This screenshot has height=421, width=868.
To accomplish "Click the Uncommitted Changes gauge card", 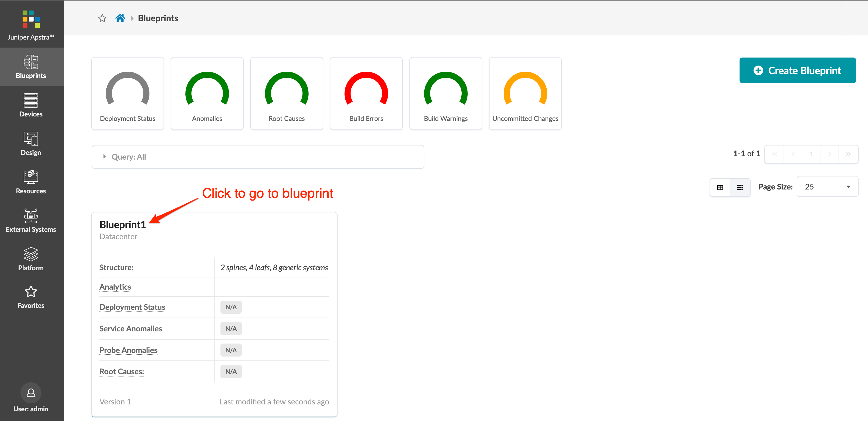I will [x=525, y=93].
